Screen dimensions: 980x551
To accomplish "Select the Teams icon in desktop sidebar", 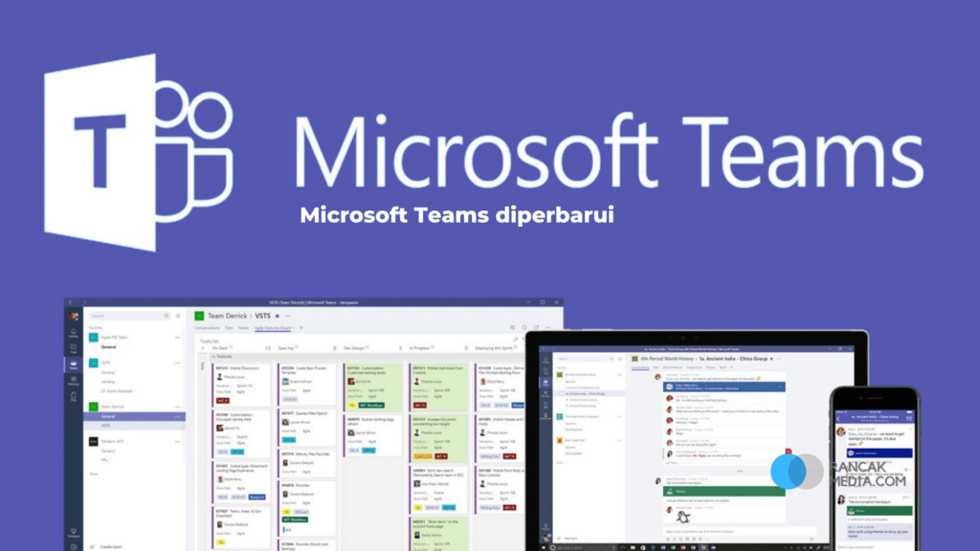I will pyautogui.click(x=74, y=364).
